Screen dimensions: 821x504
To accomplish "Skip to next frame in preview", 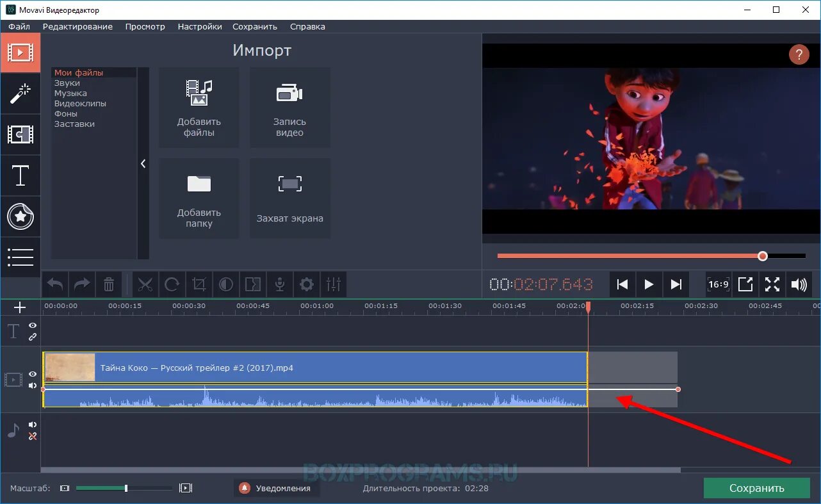I will [676, 284].
